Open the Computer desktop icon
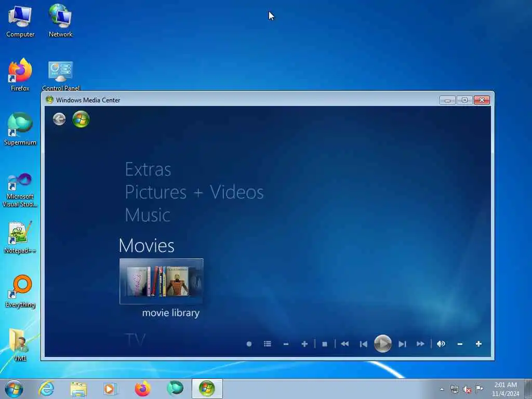 click(x=20, y=20)
